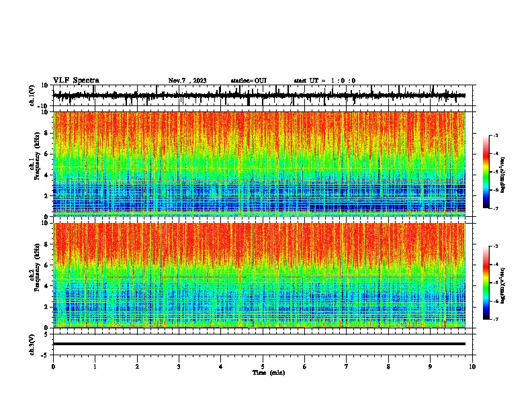Click the "ch.3(V)" axis label
The image size is (532, 411).
click(32, 345)
